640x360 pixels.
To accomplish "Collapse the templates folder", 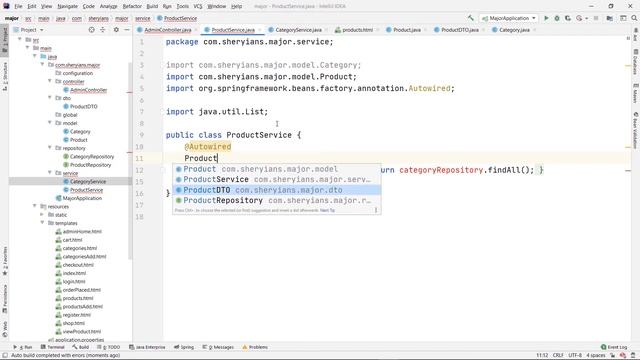I will [42, 223].
